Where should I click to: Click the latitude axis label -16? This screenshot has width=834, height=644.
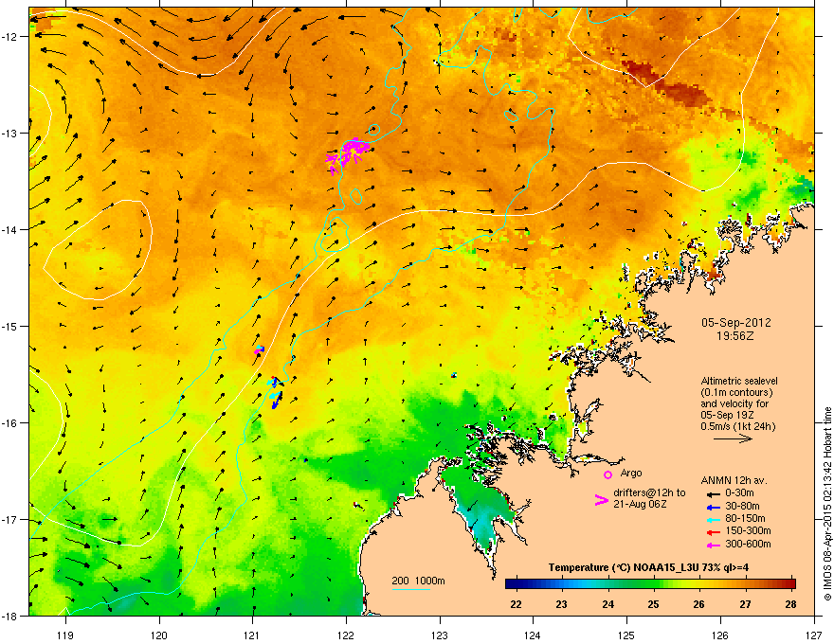(x=9, y=423)
